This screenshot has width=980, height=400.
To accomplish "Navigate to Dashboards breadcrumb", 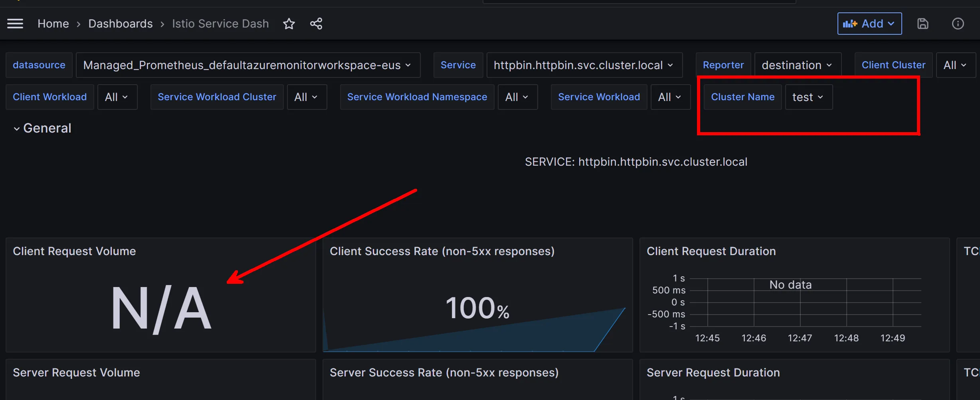I will point(120,24).
